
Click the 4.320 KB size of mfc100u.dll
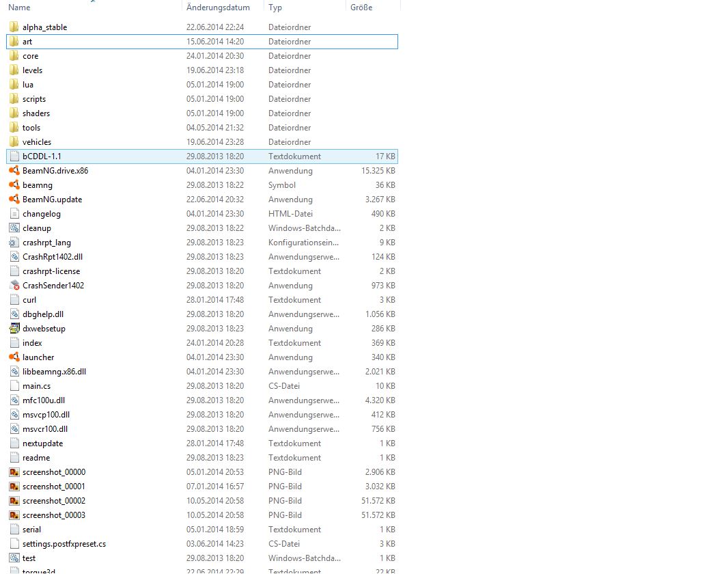click(380, 400)
